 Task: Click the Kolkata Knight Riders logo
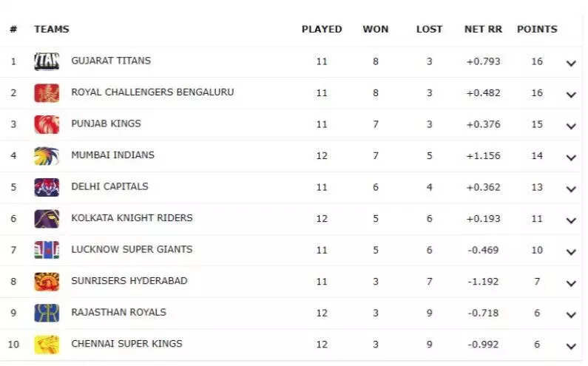(47, 219)
